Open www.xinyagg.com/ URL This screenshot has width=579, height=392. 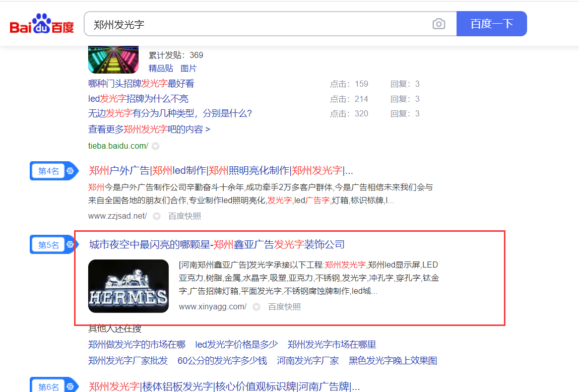(213, 307)
